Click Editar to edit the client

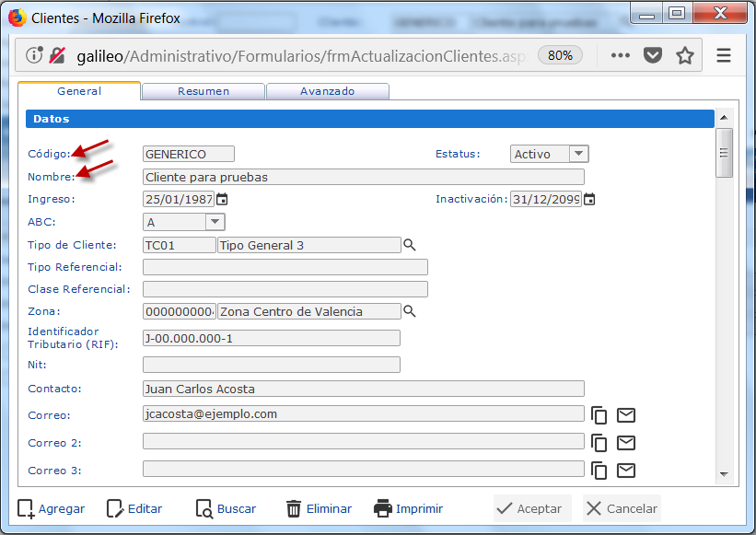[x=134, y=508]
